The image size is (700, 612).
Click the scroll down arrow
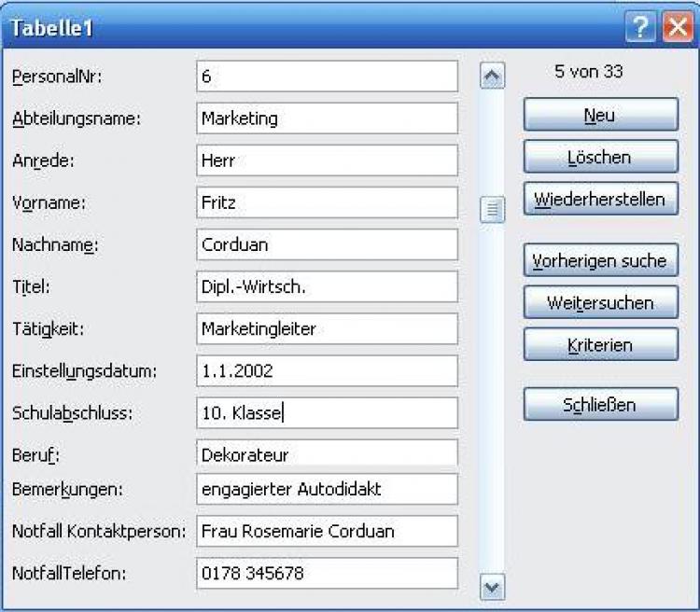[492, 587]
